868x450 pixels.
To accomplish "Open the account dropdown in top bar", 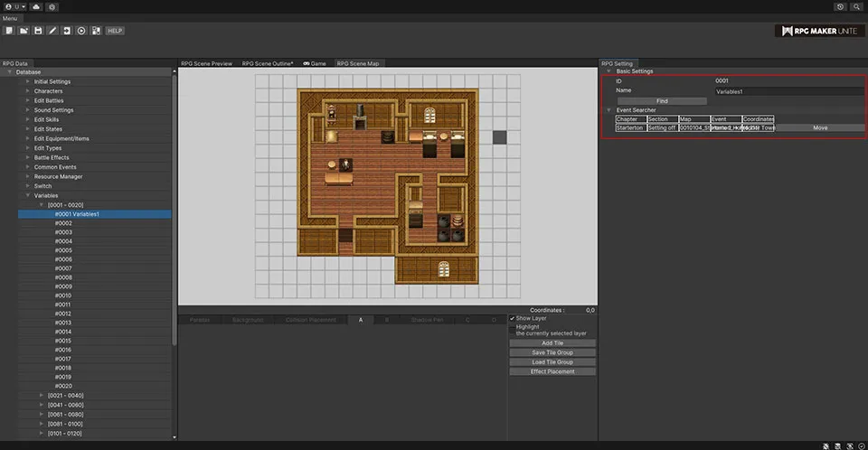I will point(14,6).
